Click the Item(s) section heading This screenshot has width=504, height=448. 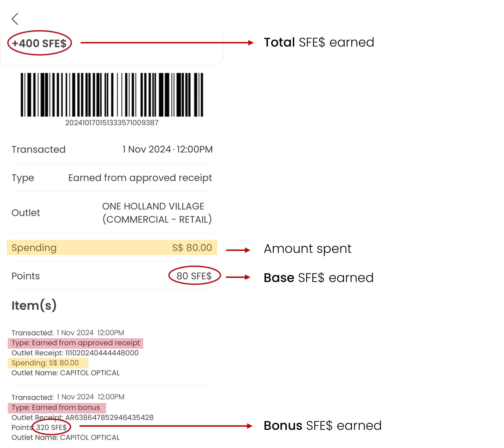pyautogui.click(x=34, y=306)
